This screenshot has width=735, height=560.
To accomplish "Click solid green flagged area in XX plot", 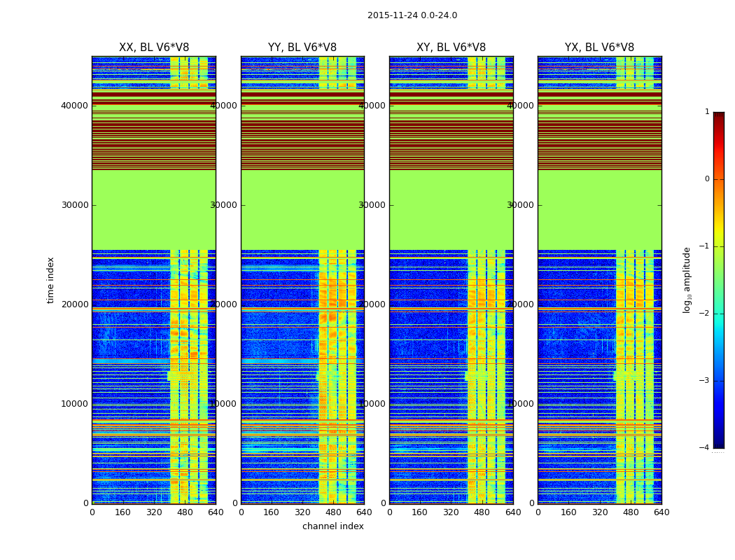I will pos(154,210).
